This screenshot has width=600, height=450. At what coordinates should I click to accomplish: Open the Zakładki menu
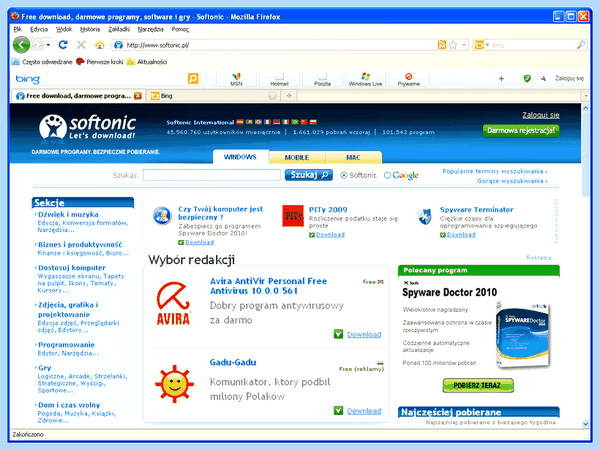119,29
